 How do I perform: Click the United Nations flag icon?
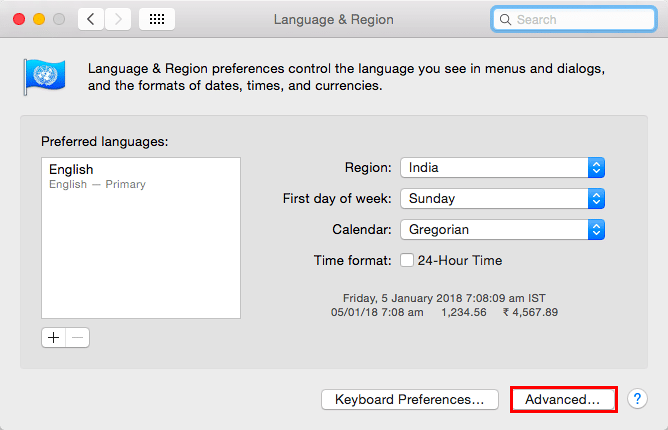[x=44, y=77]
